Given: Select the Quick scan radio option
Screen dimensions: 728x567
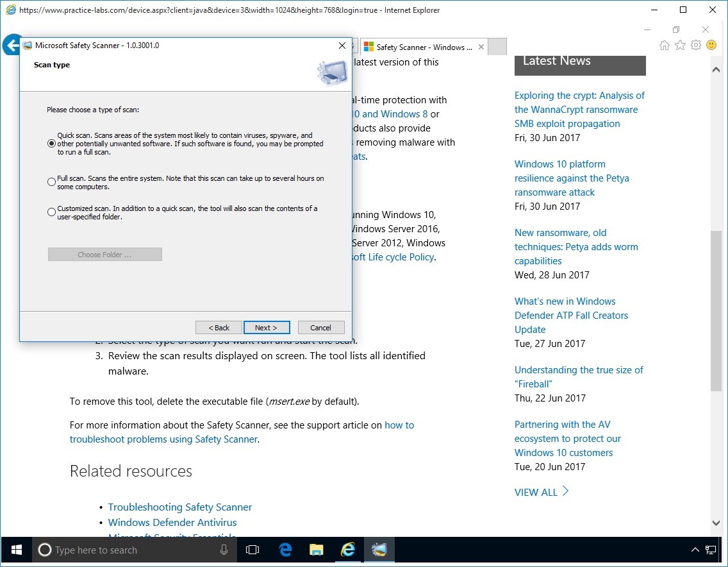Looking at the screenshot, I should (x=51, y=144).
